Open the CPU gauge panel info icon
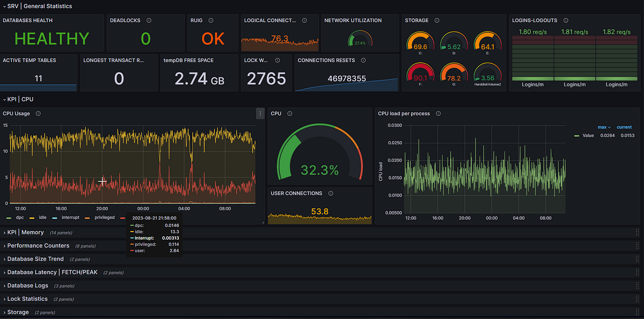This screenshot has height=319, width=644. click(289, 113)
